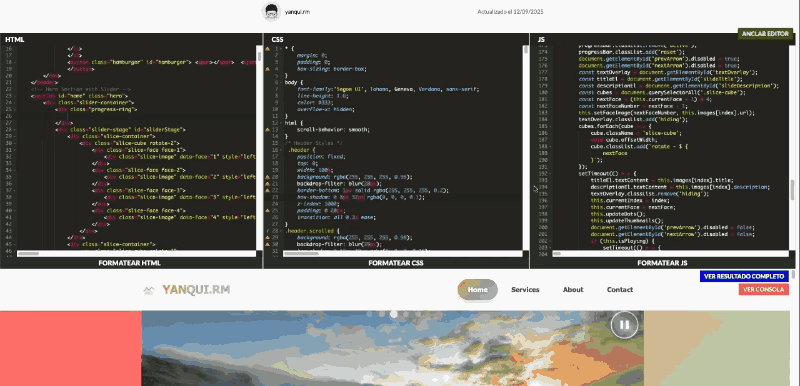Open the About navigation item

573,290
